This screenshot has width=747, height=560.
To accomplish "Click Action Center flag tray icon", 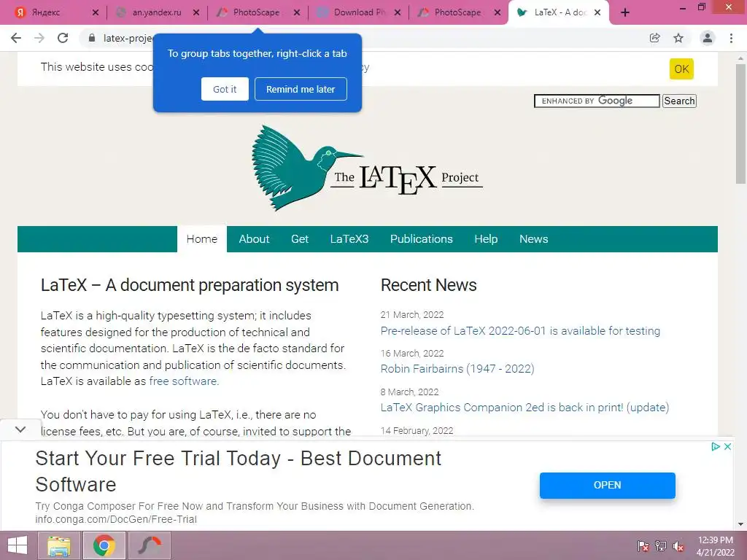I will point(643,546).
